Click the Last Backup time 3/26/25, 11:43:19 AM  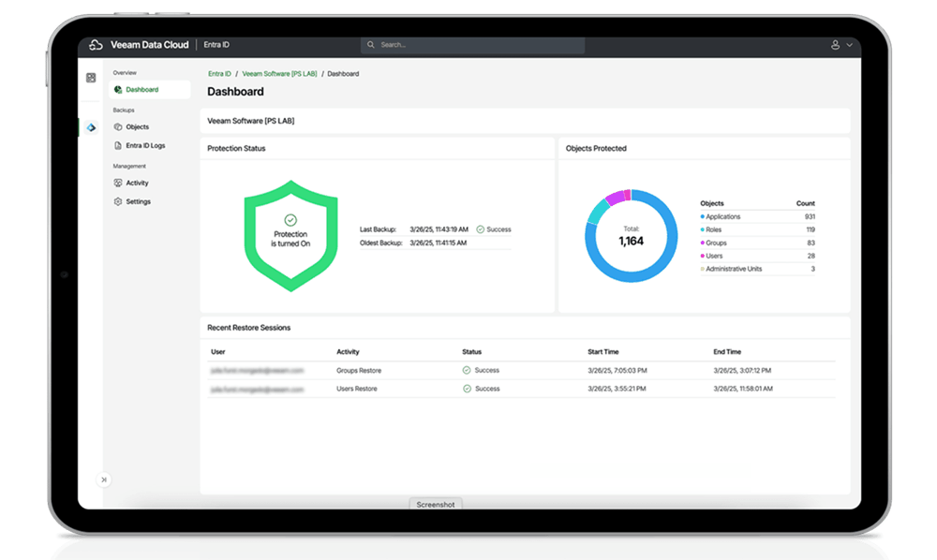pos(439,229)
